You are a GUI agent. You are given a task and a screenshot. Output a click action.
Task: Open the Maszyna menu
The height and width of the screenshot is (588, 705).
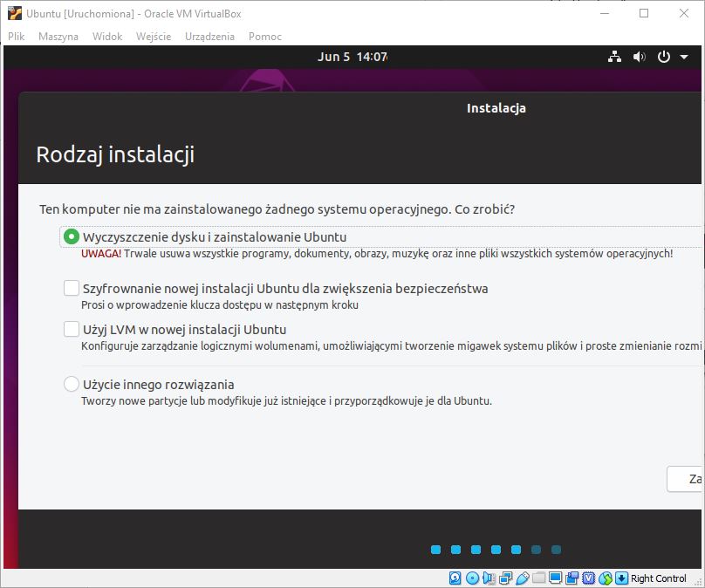click(x=58, y=37)
